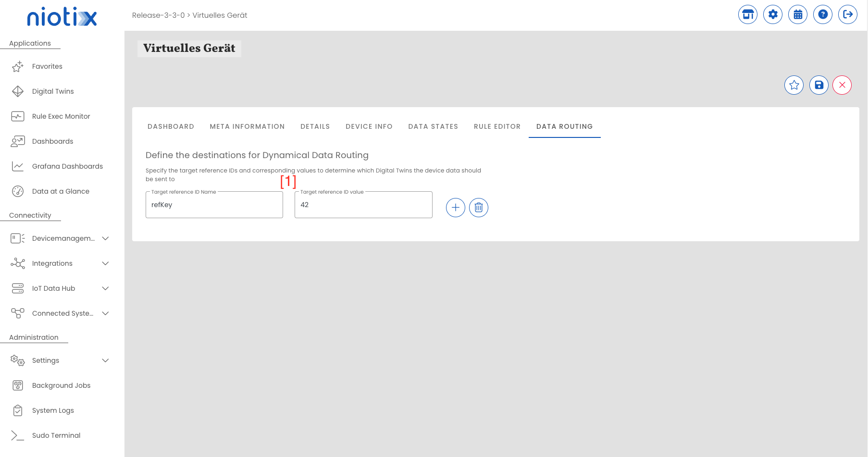
Task: Mark Virtuelles Gerät as favorite with star
Action: [x=794, y=85]
